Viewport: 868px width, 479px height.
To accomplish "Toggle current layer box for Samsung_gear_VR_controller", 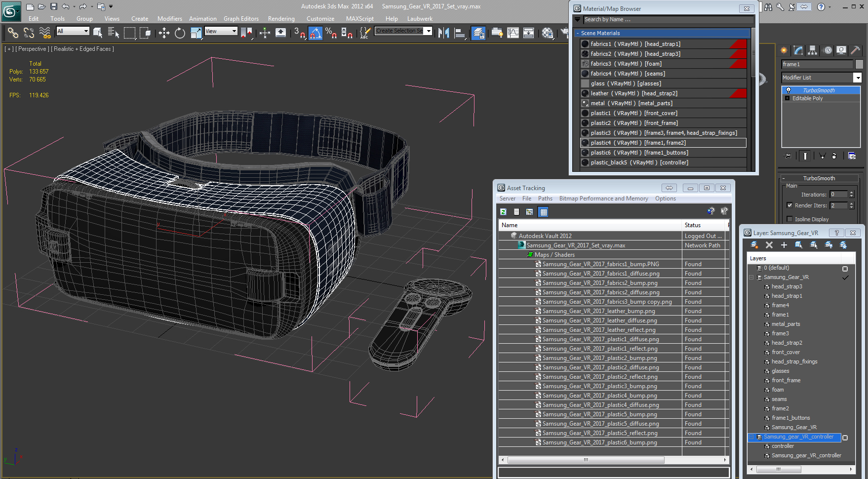I will point(845,438).
